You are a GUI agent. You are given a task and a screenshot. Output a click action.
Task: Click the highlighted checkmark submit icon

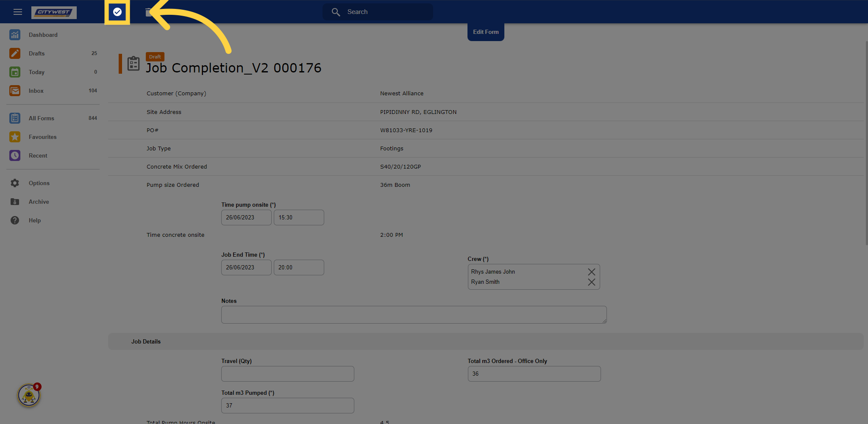pyautogui.click(x=117, y=12)
